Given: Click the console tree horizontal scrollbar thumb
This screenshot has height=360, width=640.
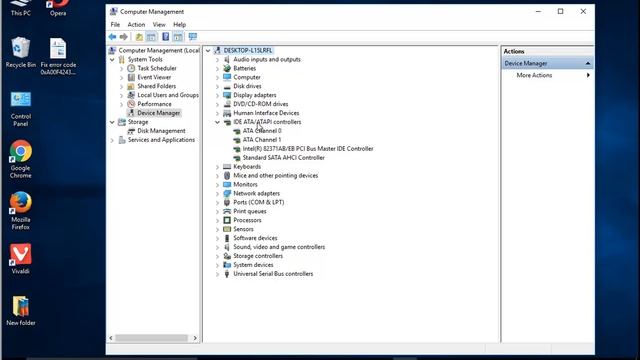Looking at the screenshot, I should [x=151, y=338].
